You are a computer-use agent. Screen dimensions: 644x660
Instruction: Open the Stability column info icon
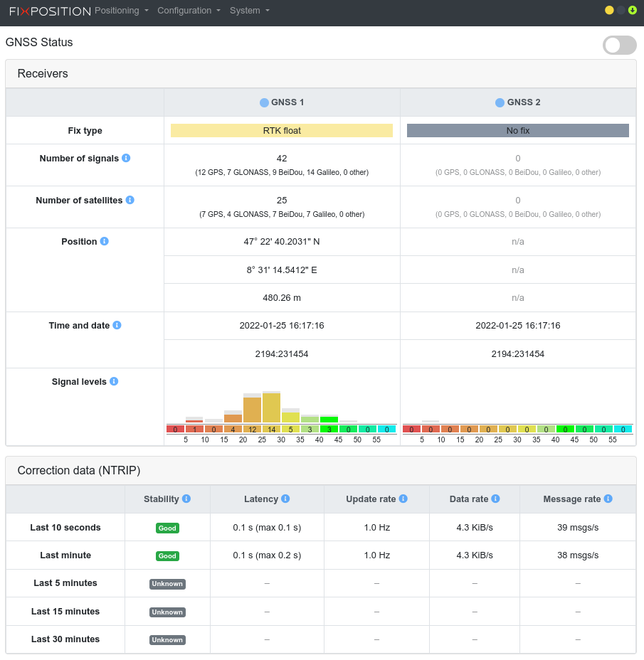pos(186,499)
